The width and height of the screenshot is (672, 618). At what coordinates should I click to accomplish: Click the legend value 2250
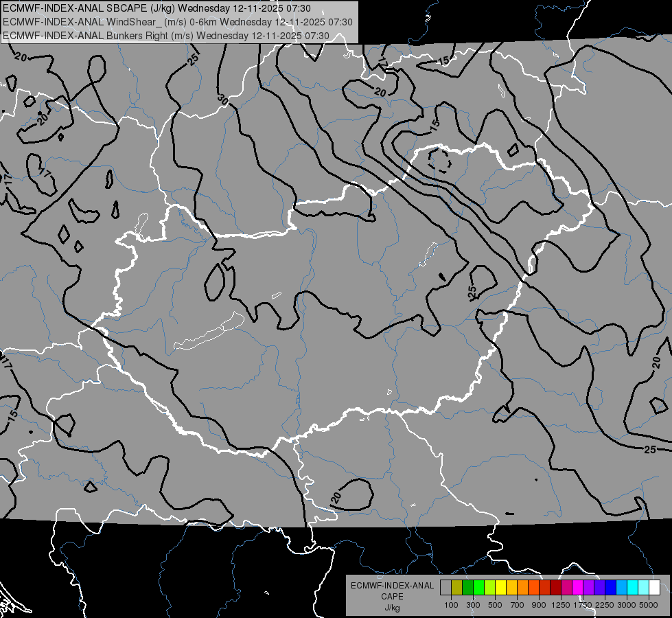604,605
